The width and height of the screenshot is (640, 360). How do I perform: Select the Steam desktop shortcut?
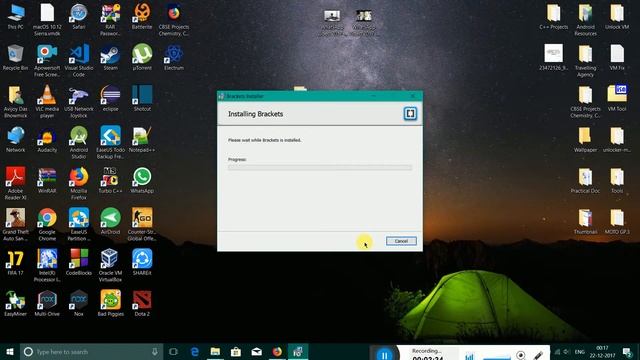[x=110, y=58]
